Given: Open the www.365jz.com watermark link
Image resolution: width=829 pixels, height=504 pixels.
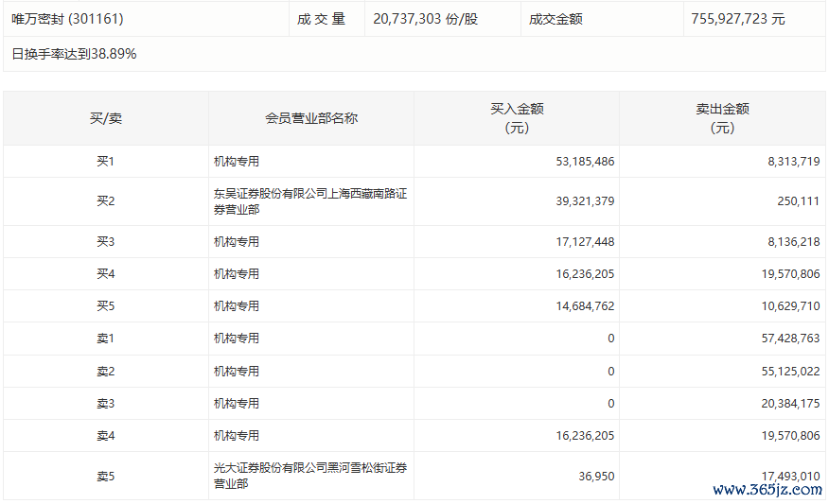Looking at the screenshot, I should tap(766, 490).
